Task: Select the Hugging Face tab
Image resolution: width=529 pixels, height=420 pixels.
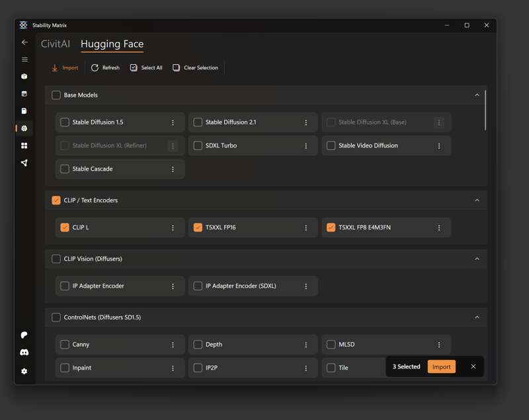Action: (x=112, y=44)
